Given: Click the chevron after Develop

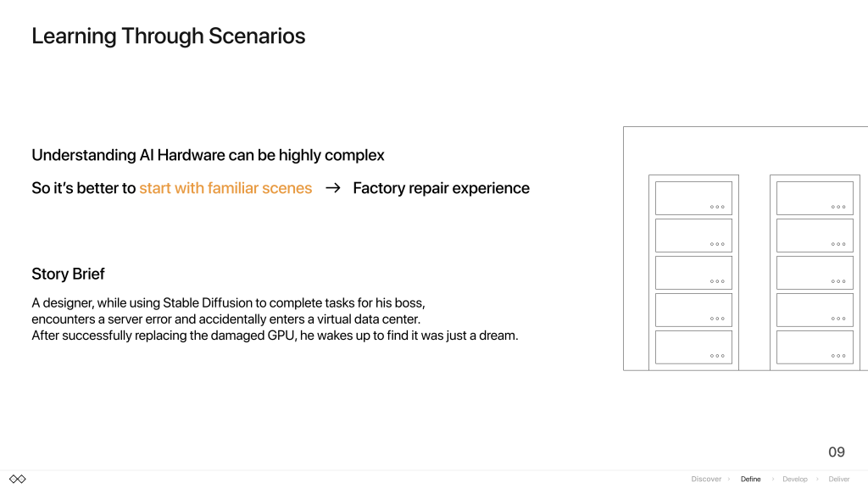Looking at the screenshot, I should [x=817, y=480].
